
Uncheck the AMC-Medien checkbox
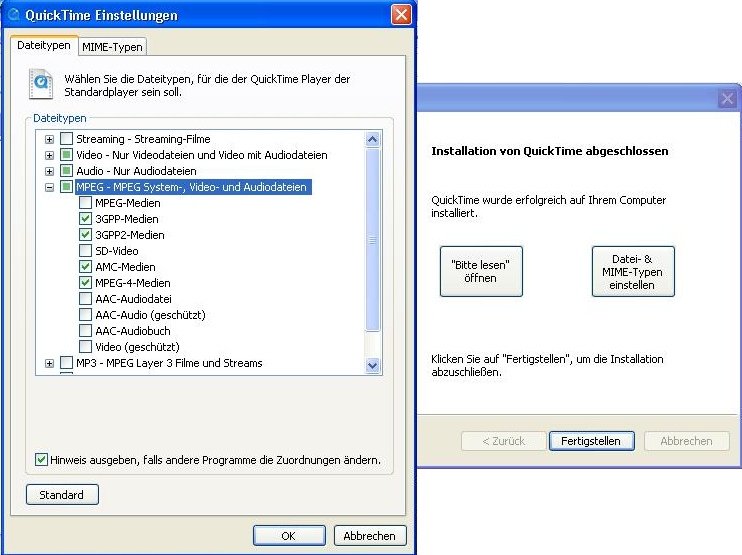(x=85, y=267)
